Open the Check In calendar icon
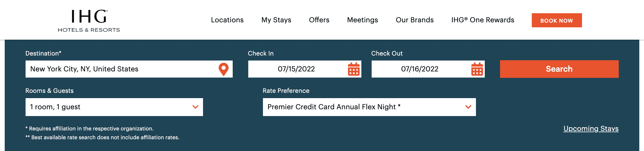This screenshot has width=644, height=151. click(x=354, y=69)
